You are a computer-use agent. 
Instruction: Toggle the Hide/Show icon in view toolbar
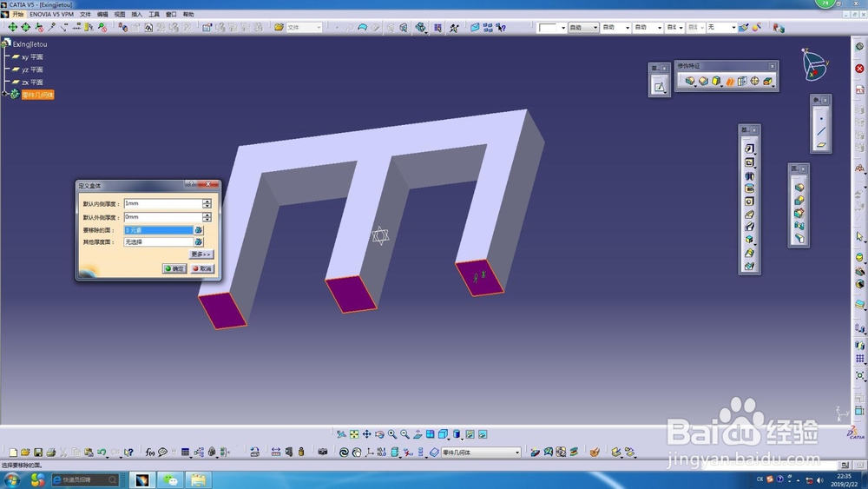point(470,435)
